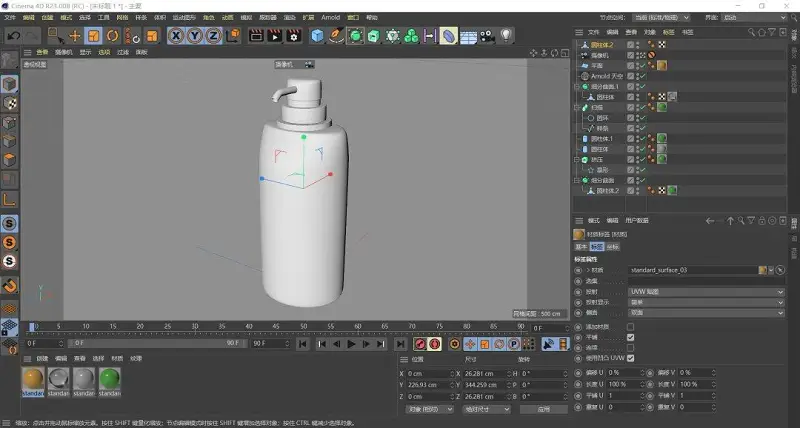Open the 对象 (相对) coordinate dropdown
The height and width of the screenshot is (428, 800).
tap(430, 409)
